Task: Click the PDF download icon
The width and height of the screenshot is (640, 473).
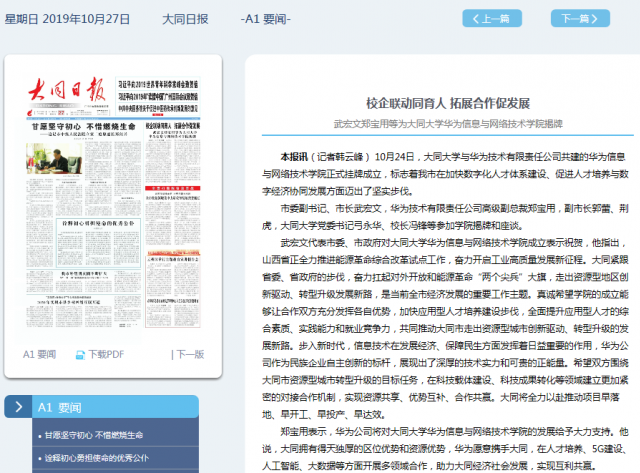Action: point(80,355)
